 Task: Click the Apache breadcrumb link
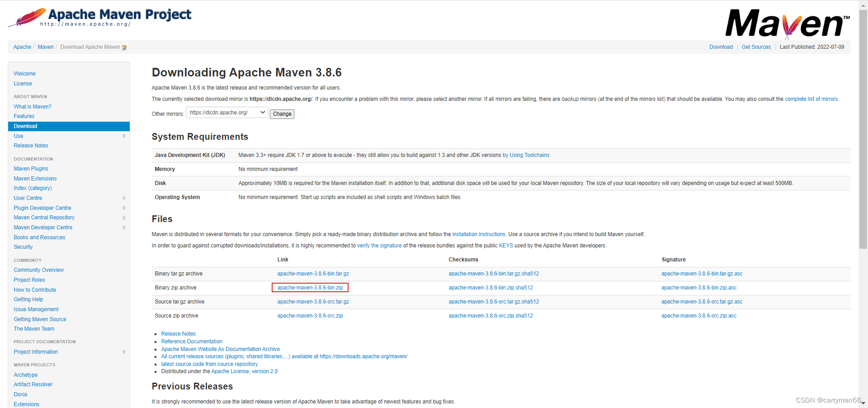(x=22, y=47)
